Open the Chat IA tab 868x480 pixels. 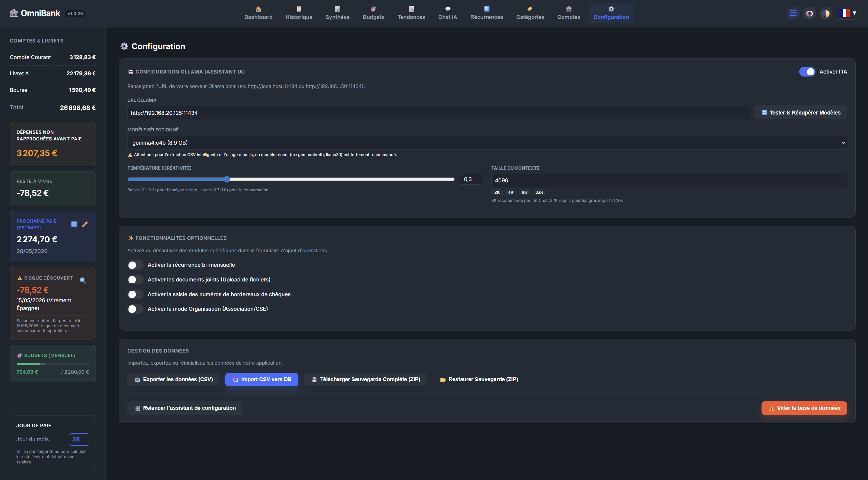tap(448, 13)
